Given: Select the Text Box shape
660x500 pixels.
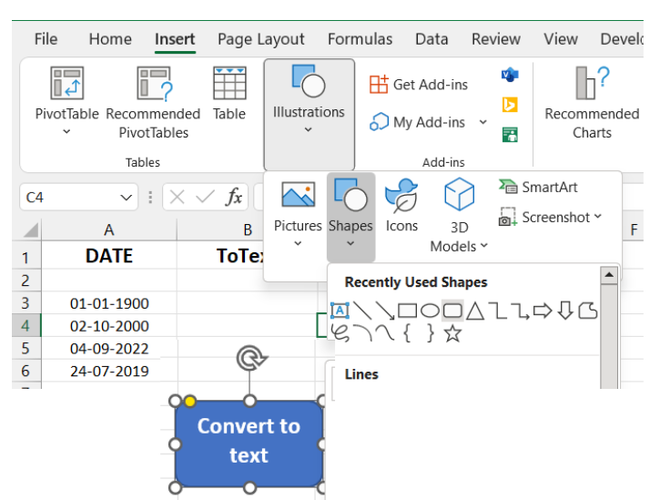Looking at the screenshot, I should pos(340,311).
